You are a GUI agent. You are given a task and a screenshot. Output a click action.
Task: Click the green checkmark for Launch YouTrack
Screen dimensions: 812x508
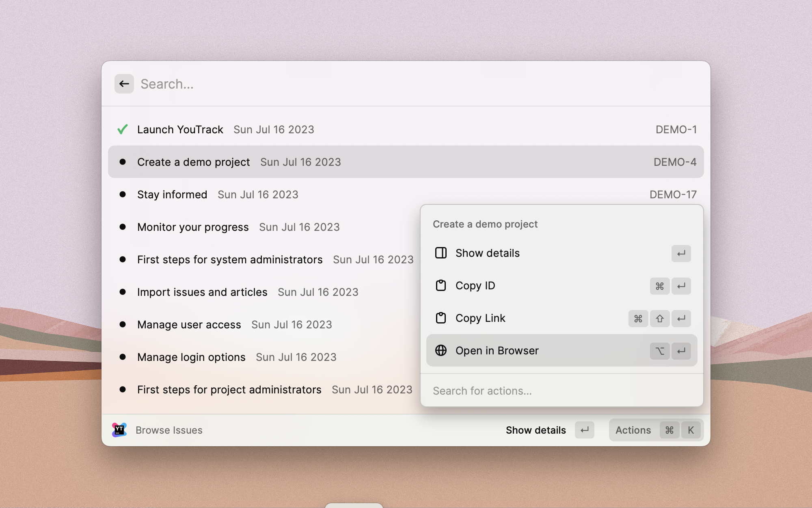123,129
